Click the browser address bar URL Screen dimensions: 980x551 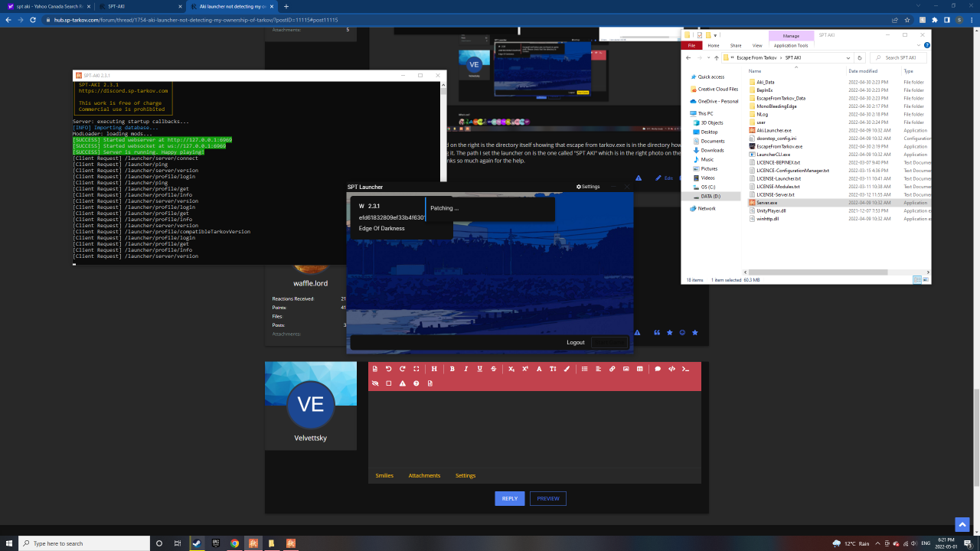[x=196, y=19]
